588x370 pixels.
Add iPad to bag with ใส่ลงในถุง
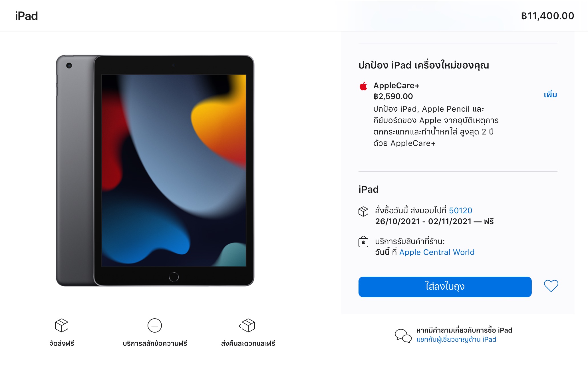tap(445, 287)
